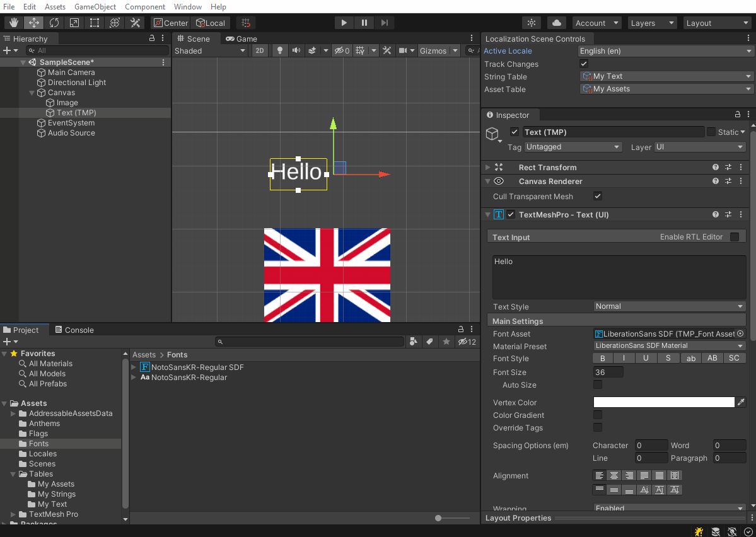The height and width of the screenshot is (537, 756).
Task: Open Cloud services icon
Action: click(x=556, y=23)
